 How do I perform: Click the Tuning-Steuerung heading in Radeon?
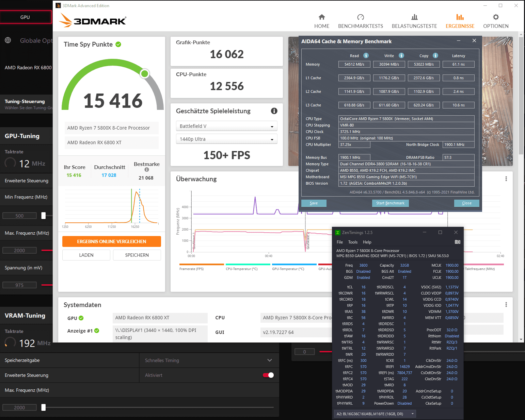pyautogui.click(x=25, y=101)
